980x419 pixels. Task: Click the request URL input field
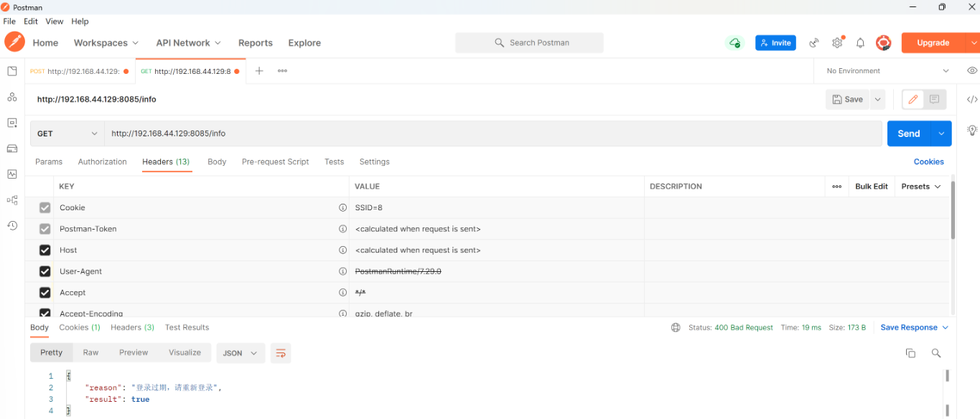493,133
